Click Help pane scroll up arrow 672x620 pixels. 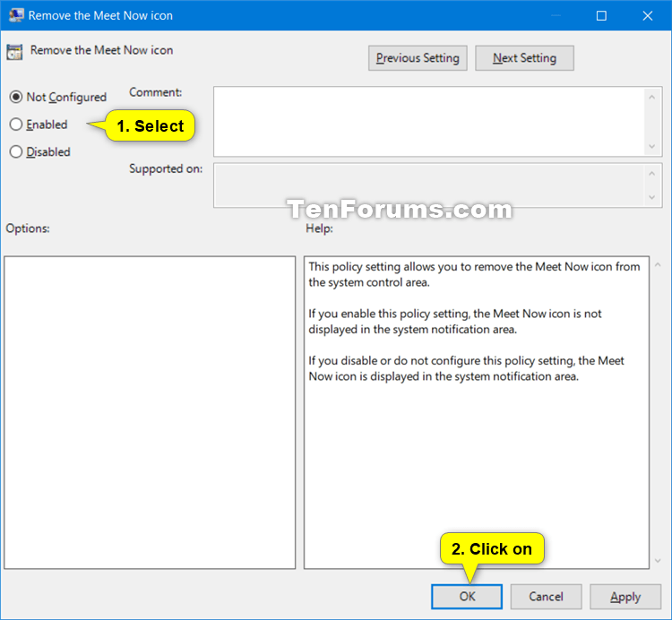(658, 265)
